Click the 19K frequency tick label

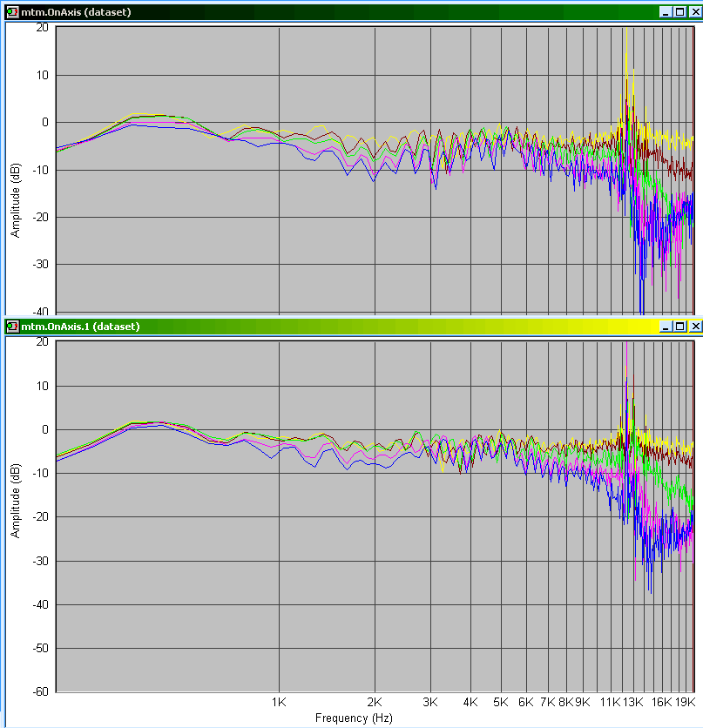(x=685, y=702)
